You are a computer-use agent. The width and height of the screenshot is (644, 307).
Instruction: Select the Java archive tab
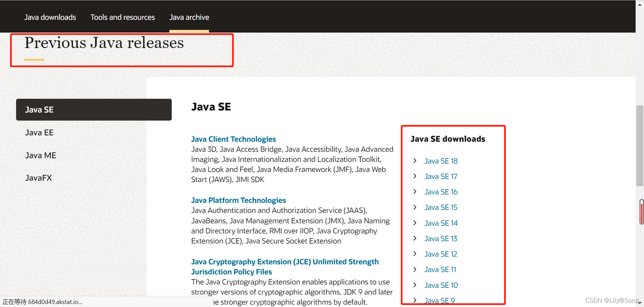(189, 17)
